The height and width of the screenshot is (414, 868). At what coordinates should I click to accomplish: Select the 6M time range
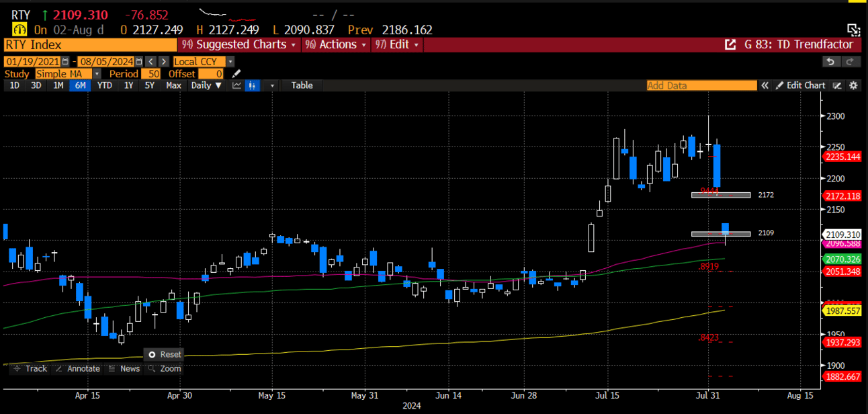click(x=80, y=85)
